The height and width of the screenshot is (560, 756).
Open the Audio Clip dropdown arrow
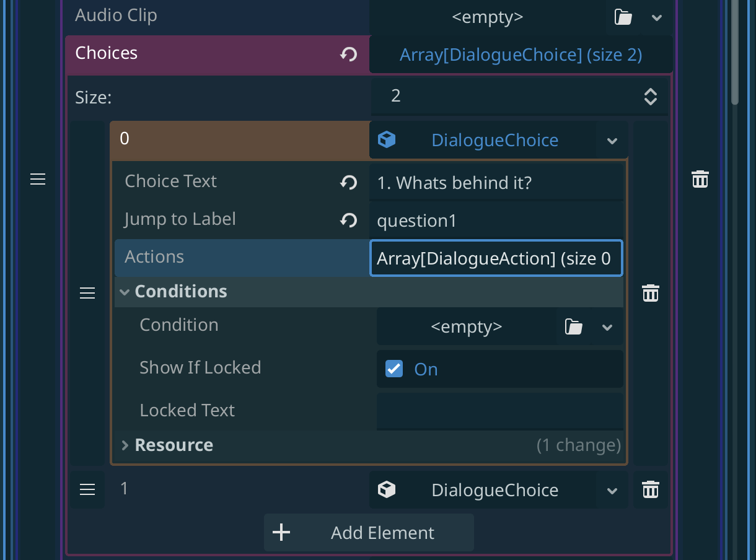click(x=657, y=17)
